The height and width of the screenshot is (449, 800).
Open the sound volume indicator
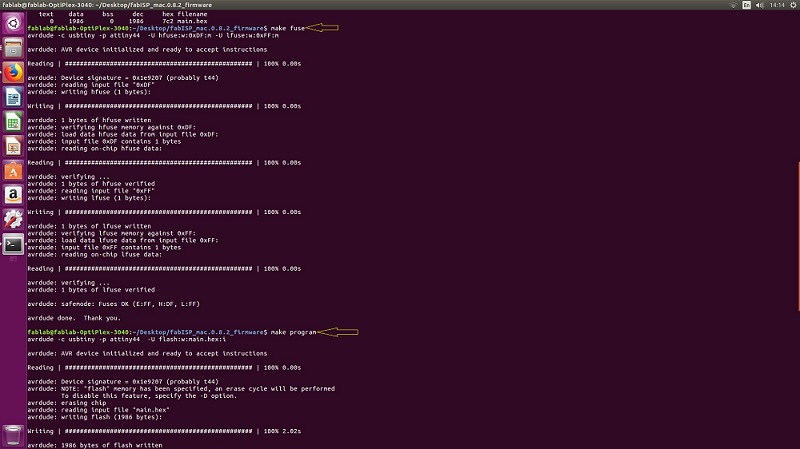click(x=760, y=5)
